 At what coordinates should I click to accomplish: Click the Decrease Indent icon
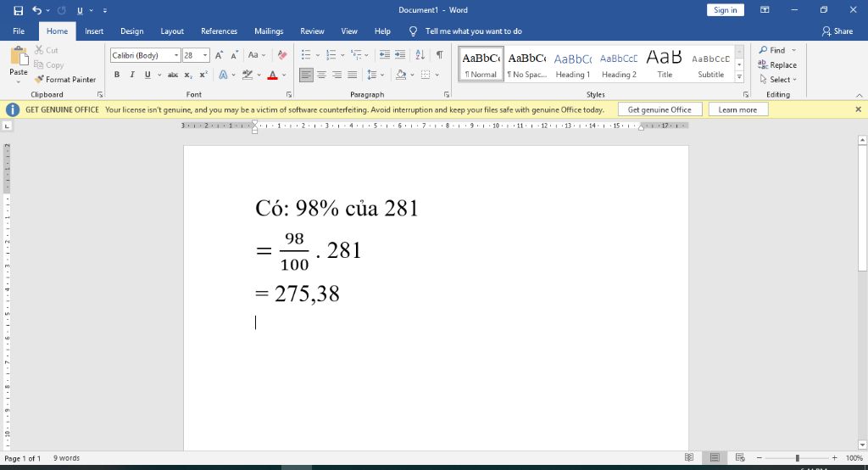pyautogui.click(x=384, y=55)
